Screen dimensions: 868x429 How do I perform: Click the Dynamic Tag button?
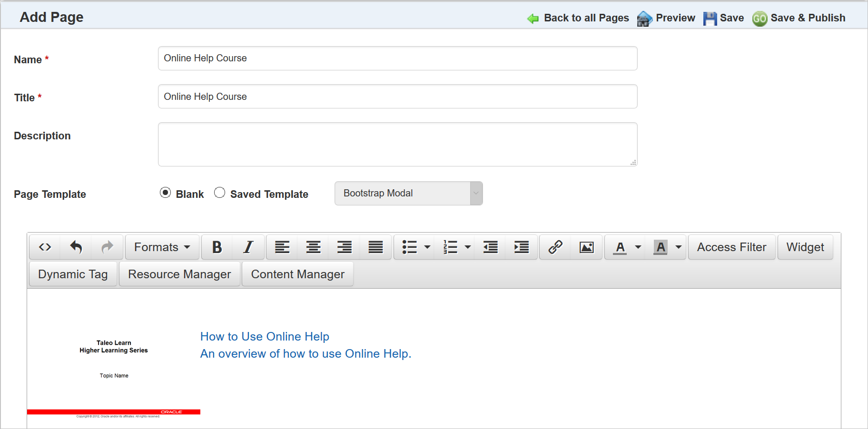coord(73,274)
